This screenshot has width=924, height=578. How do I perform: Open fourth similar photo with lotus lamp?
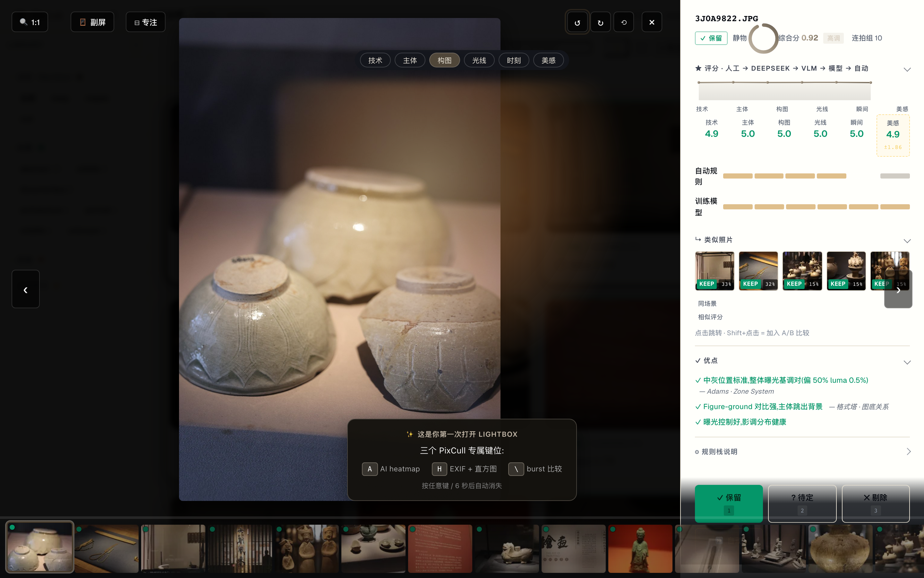[x=846, y=271]
